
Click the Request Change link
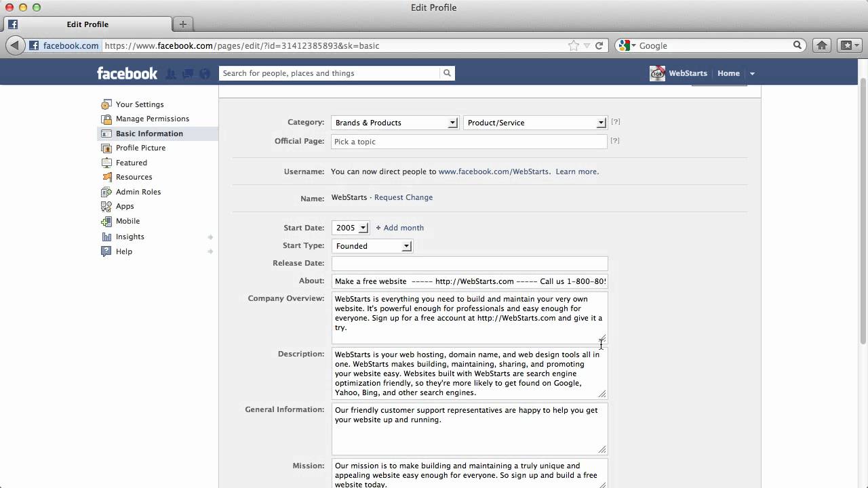point(403,197)
